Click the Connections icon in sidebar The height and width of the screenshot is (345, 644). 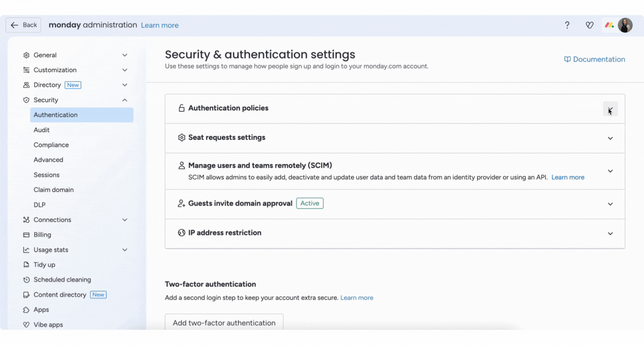(x=26, y=220)
